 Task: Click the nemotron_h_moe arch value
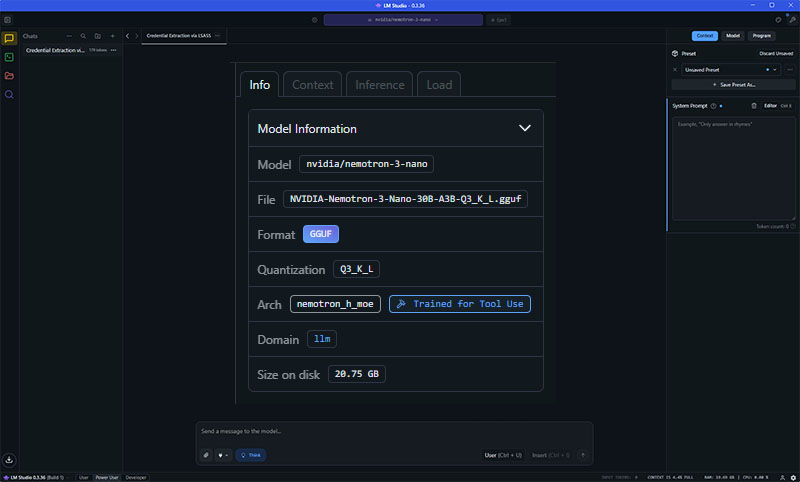335,304
